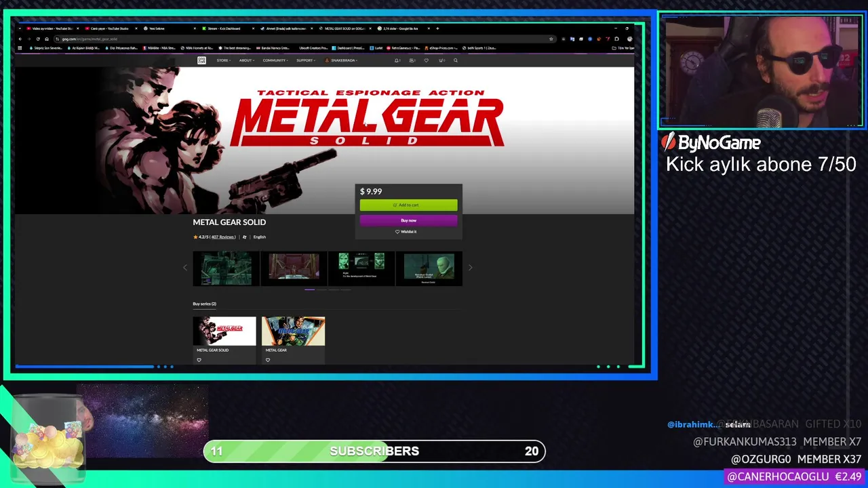Image resolution: width=868 pixels, height=488 pixels.
Task: Select second screenshot carousel page indicator
Action: (322, 289)
